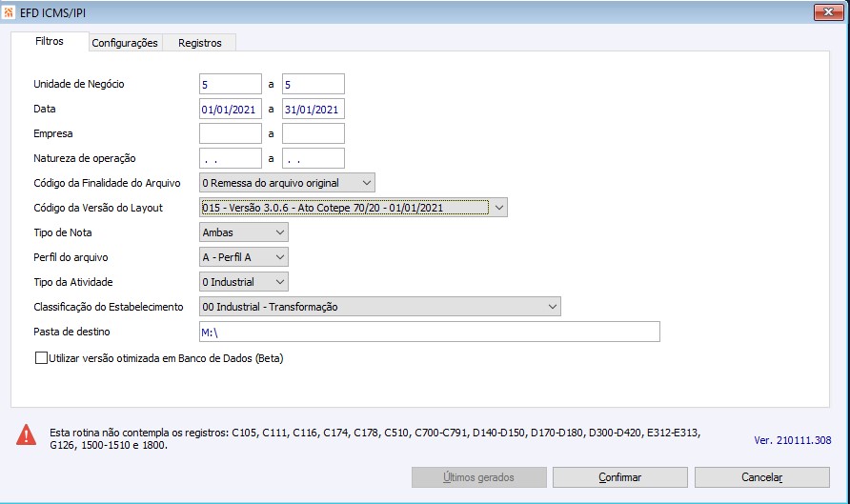
Task: Expand Código da Versão do Layout dropdown
Action: (x=354, y=208)
